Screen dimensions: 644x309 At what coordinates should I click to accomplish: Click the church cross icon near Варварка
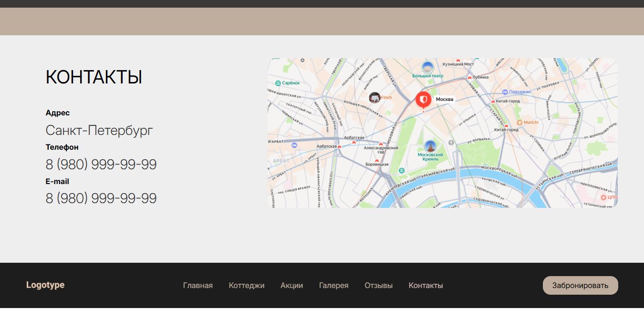click(x=451, y=142)
